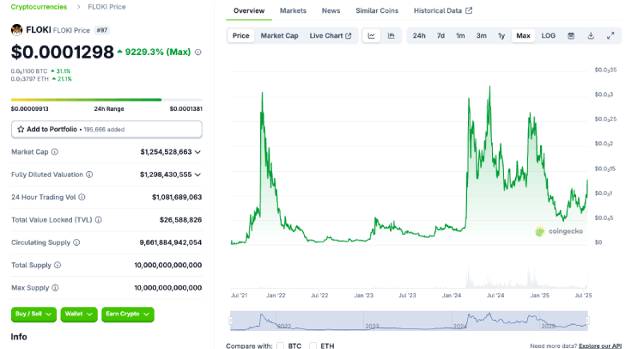Click the left handle of range slider
This screenshot has height=349, width=644.
[230, 321]
